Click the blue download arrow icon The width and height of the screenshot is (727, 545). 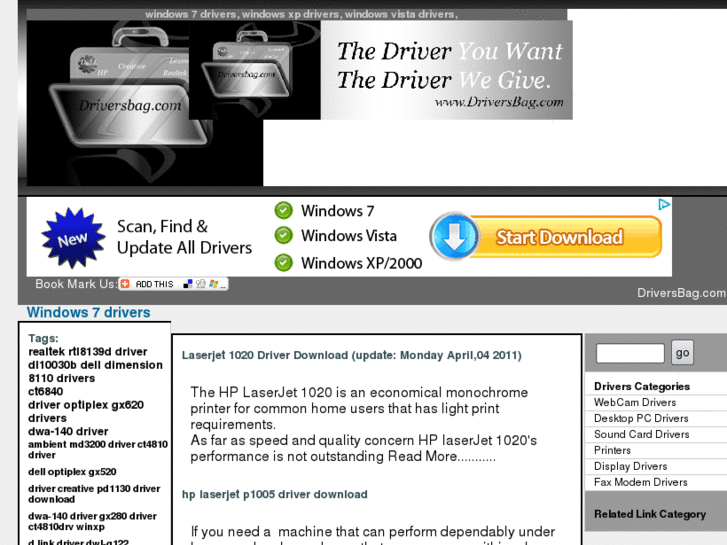(454, 236)
